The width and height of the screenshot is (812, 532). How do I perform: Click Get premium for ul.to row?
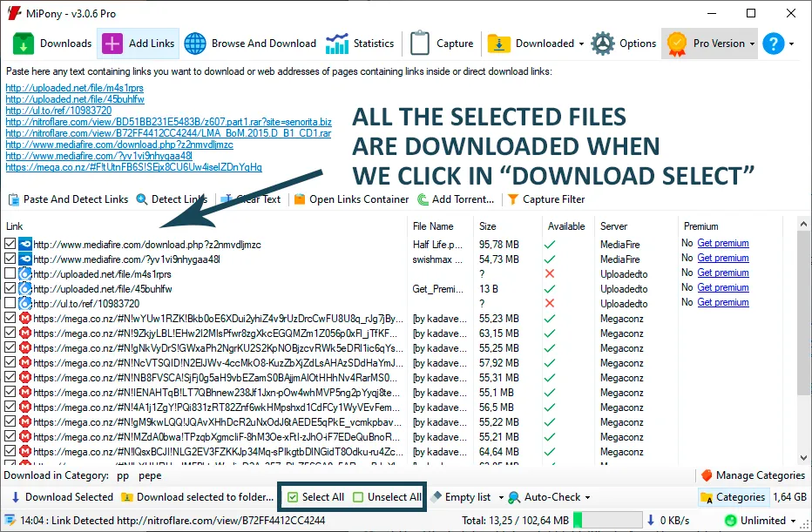pos(723,302)
